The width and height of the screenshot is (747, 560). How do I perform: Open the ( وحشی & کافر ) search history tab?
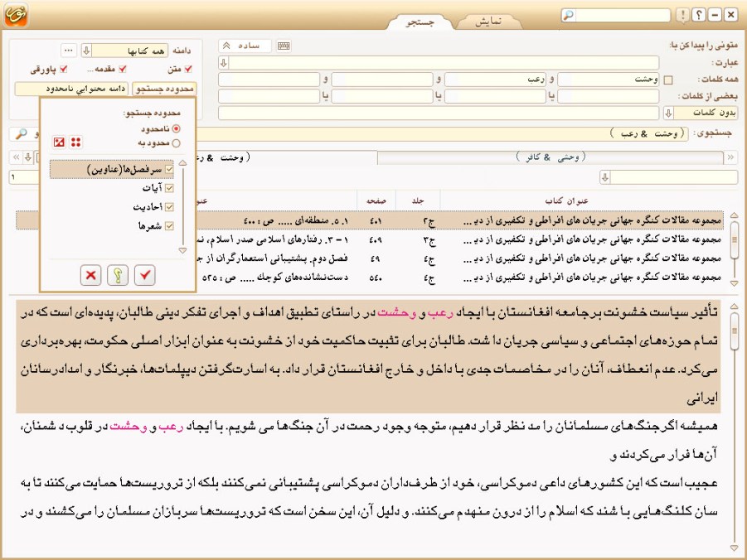[551, 157]
